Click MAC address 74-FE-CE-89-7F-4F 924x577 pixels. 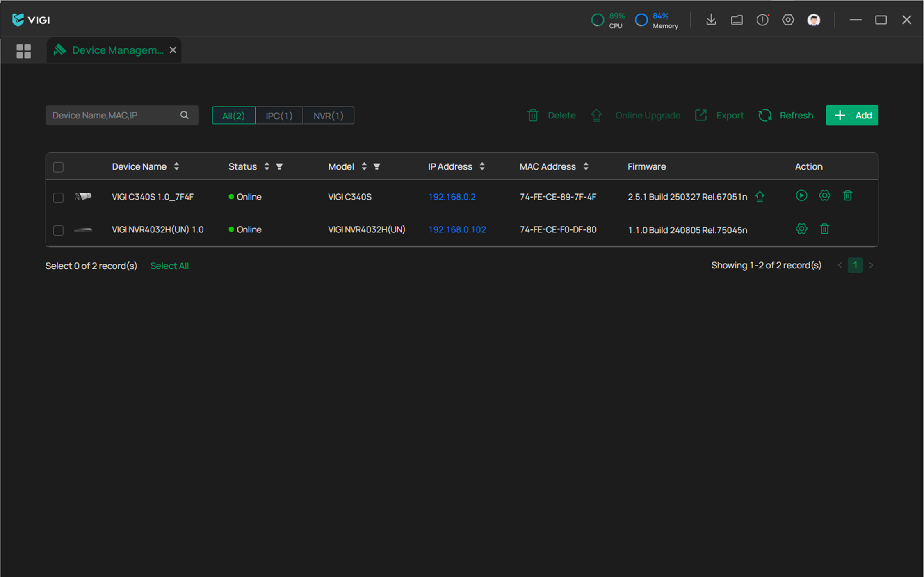(558, 197)
